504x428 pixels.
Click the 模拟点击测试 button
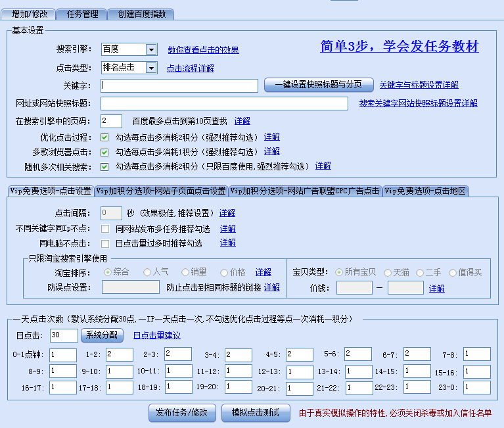[256, 413]
